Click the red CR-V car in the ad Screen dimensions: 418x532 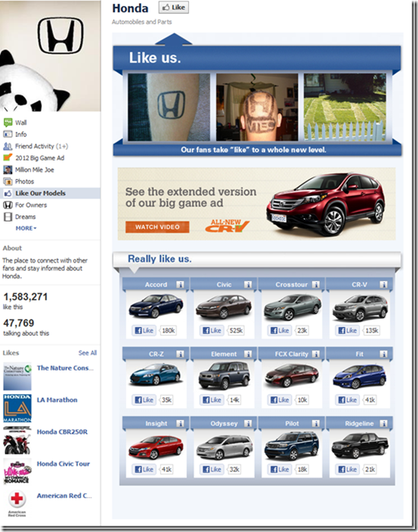pos(326,203)
